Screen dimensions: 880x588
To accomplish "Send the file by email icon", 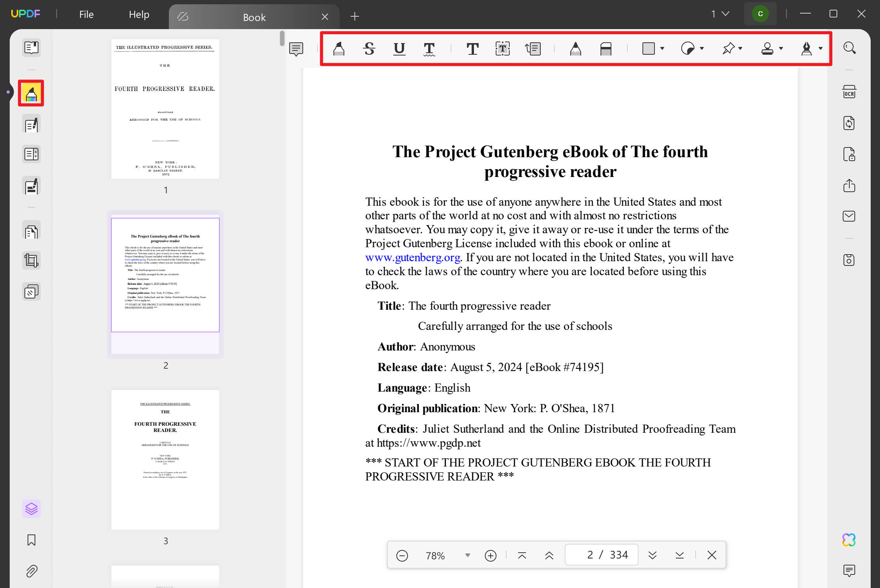I will [x=849, y=216].
